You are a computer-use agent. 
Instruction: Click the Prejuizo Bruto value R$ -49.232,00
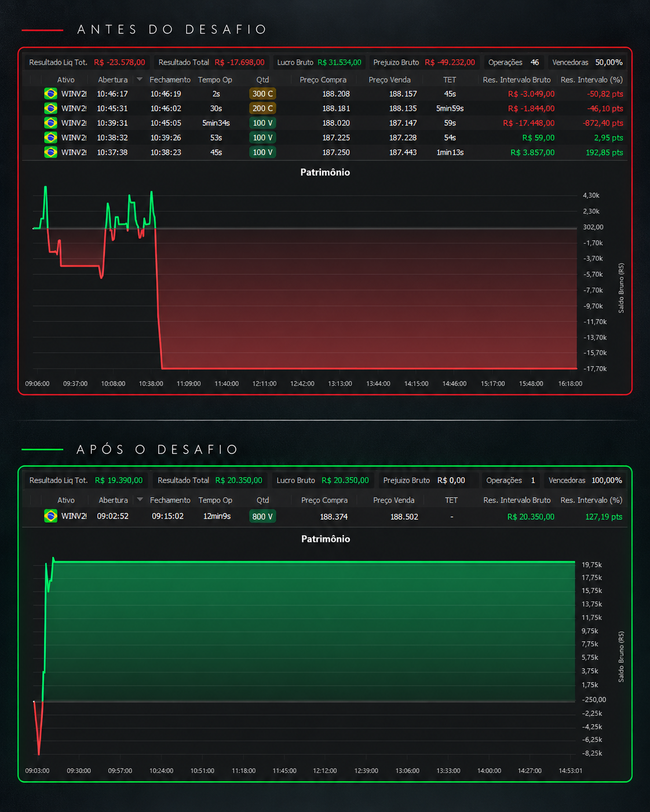[x=450, y=63]
